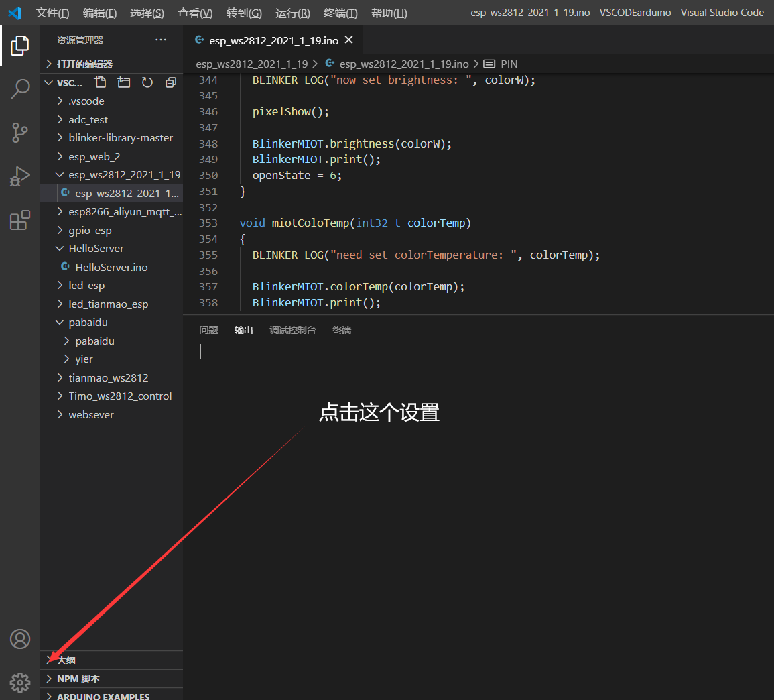The height and width of the screenshot is (700, 774).
Task: Open HelloServer.ino in the file tree
Action: coord(111,268)
